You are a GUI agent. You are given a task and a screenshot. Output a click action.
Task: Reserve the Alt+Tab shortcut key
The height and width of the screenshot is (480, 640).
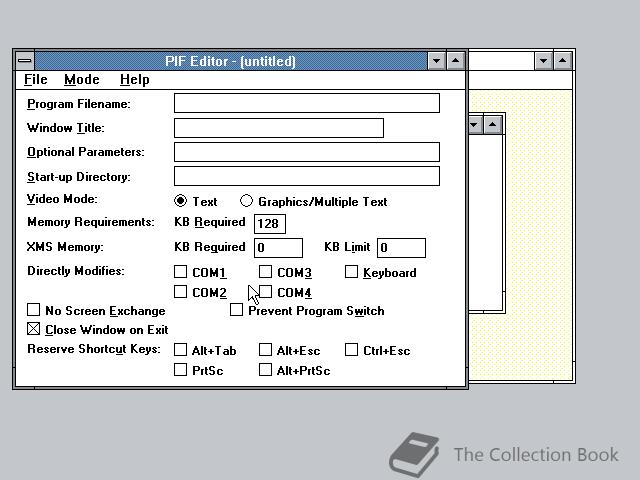click(x=180, y=350)
